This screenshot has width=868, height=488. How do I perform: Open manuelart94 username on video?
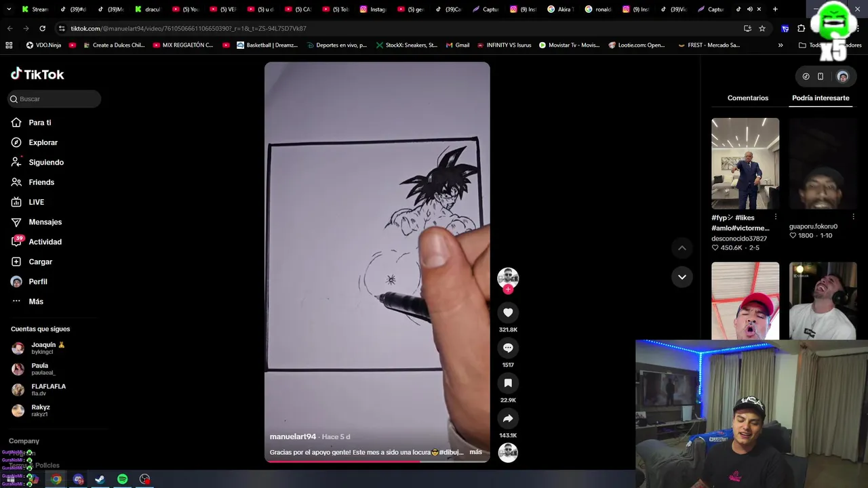[x=293, y=436]
